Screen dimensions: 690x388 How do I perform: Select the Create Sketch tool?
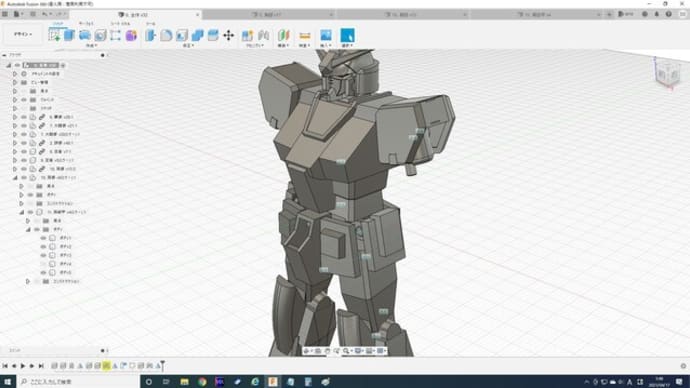tap(55, 35)
